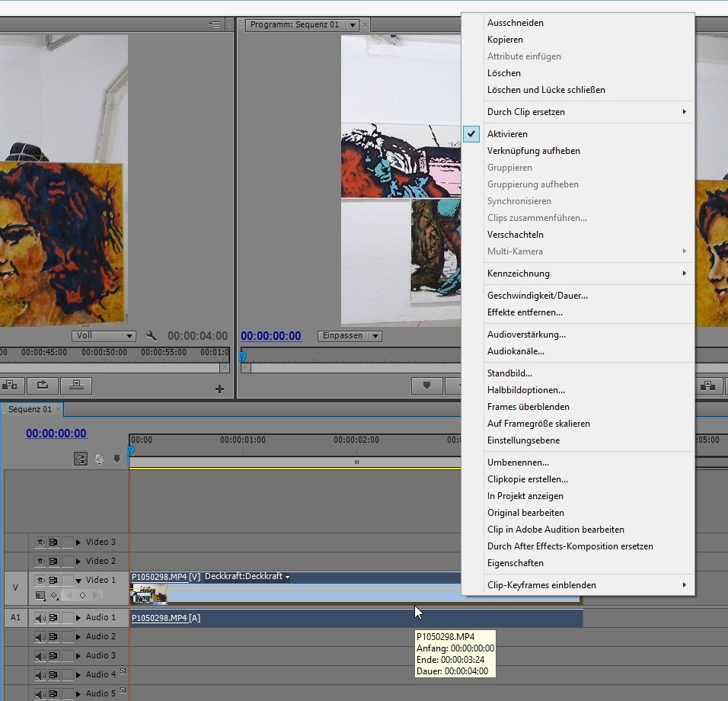Viewport: 728px width, 701px height.
Task: Toggle the V source track target
Action: [x=16, y=587]
